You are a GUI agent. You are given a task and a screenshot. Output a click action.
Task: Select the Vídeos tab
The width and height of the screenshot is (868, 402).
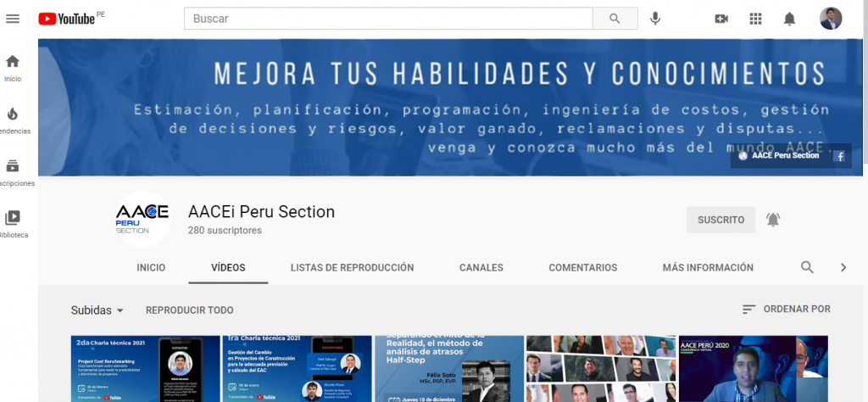[228, 267]
